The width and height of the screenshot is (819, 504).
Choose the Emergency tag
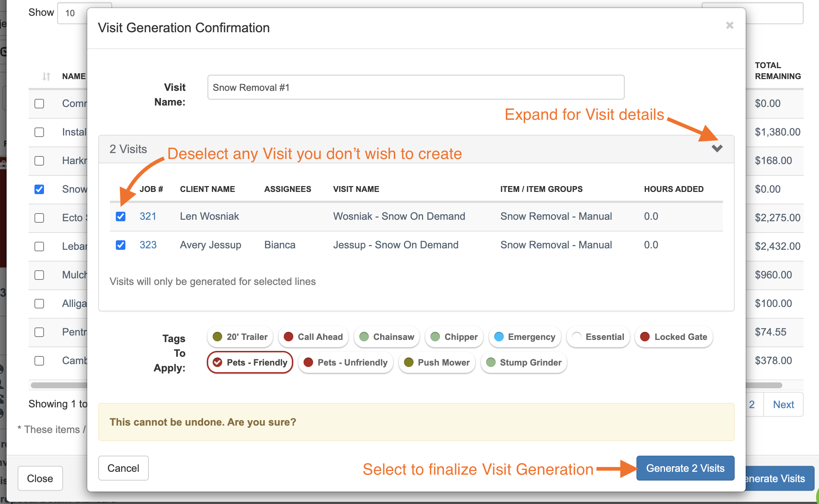point(525,337)
